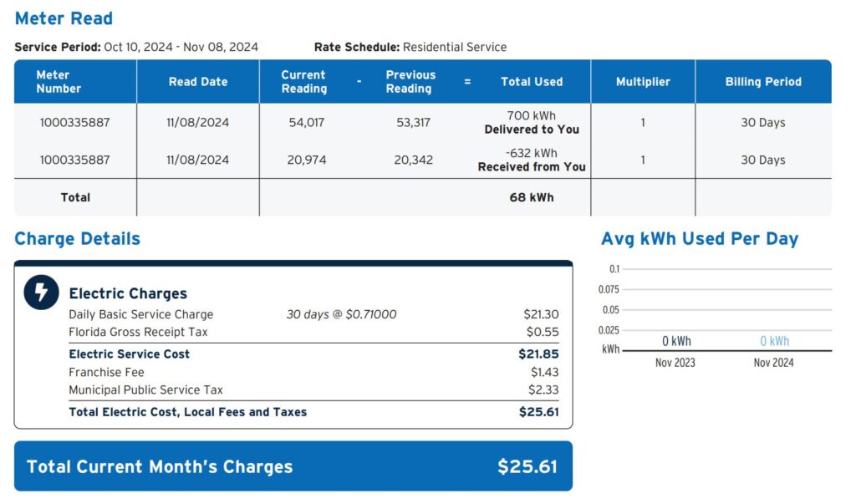Select the Daily Basic Service Charge line
This screenshot has width=856, height=504.
coord(141,314)
